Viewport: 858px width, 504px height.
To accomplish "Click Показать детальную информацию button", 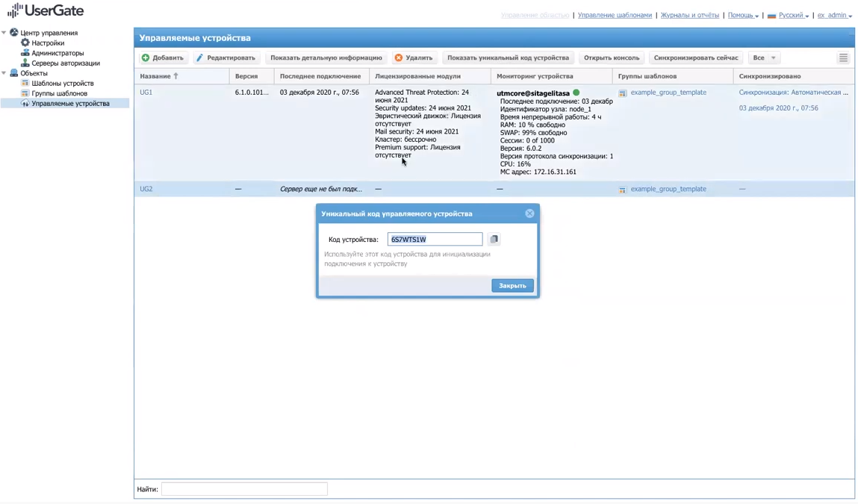I will click(326, 57).
